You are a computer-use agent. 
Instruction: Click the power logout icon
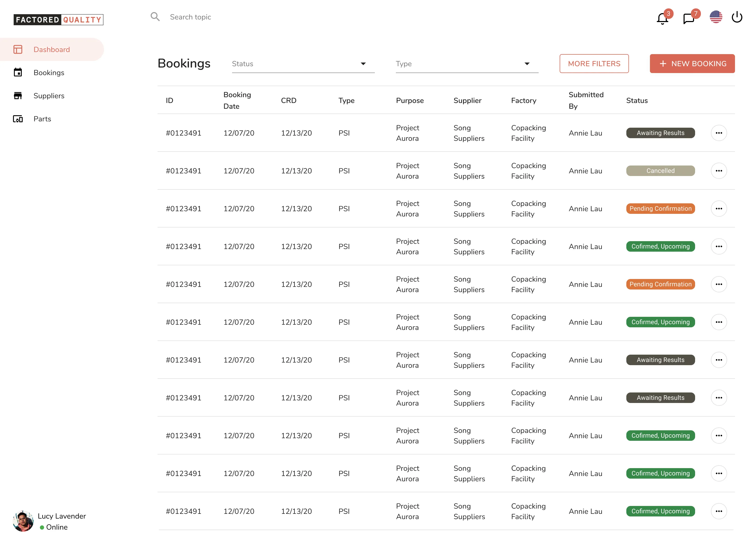737,17
